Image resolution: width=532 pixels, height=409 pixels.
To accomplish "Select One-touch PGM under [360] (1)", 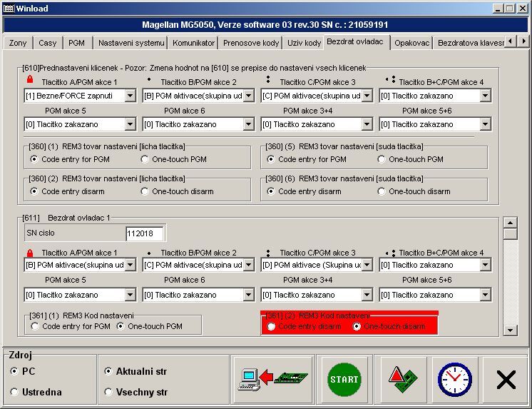I will [x=145, y=159].
